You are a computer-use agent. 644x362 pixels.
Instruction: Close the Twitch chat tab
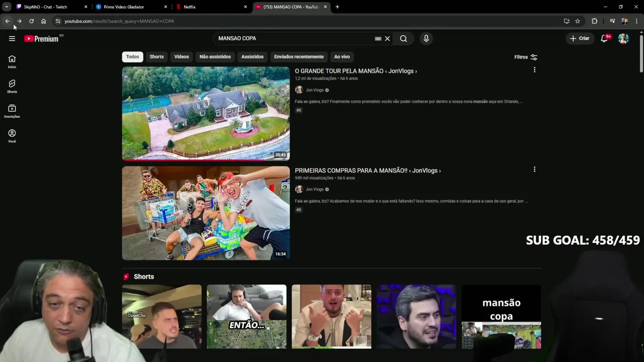point(86,7)
